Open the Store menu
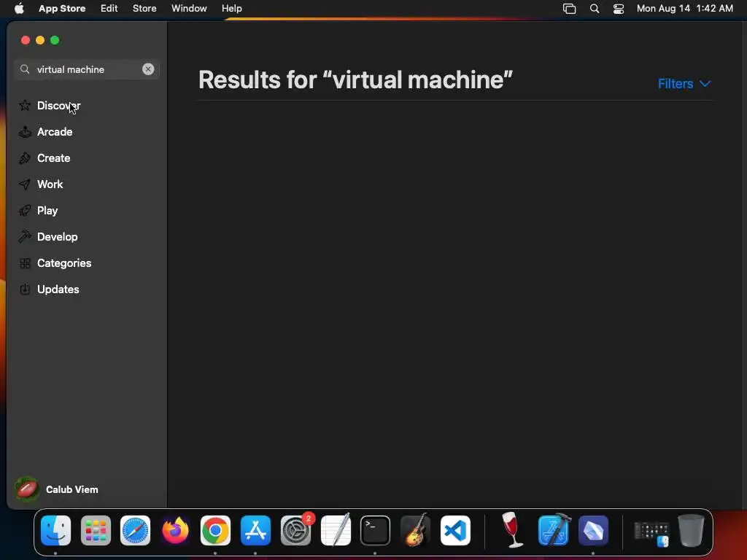The height and width of the screenshot is (560, 747). point(144,9)
